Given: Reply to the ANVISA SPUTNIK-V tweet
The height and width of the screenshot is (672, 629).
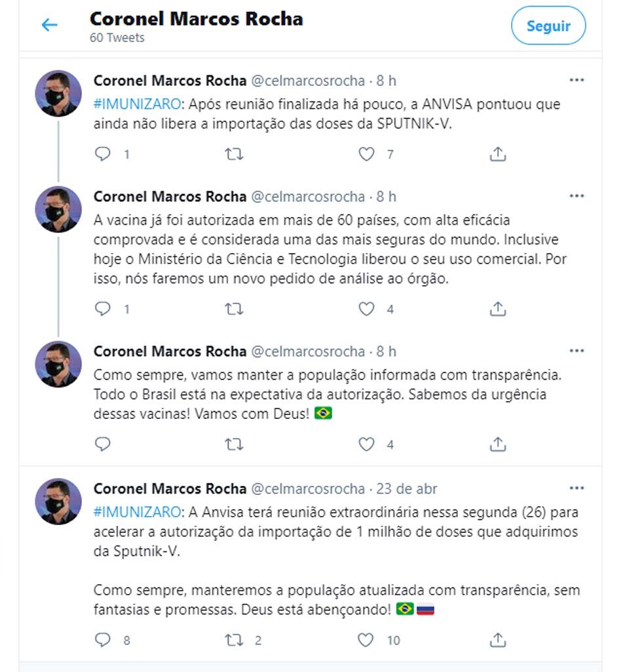Looking at the screenshot, I should click(103, 154).
